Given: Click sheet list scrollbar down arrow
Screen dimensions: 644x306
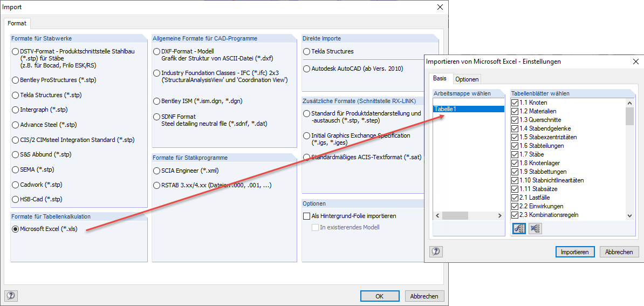Looking at the screenshot, I should pyautogui.click(x=629, y=216).
